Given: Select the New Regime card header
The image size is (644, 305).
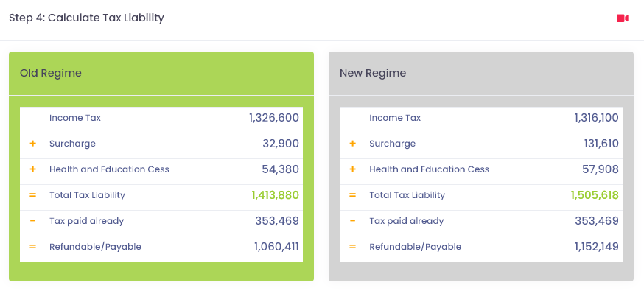Looking at the screenshot, I should pyautogui.click(x=481, y=74).
